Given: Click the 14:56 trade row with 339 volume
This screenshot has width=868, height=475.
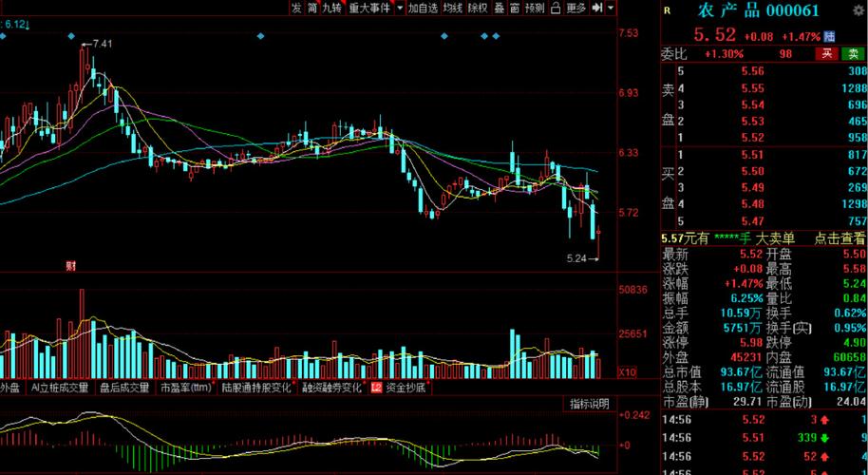Looking at the screenshot, I should [764, 438].
